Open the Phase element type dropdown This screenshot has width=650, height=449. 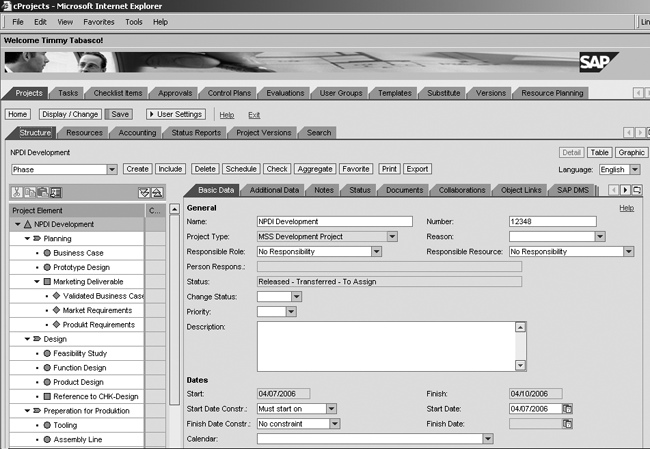[x=112, y=170]
